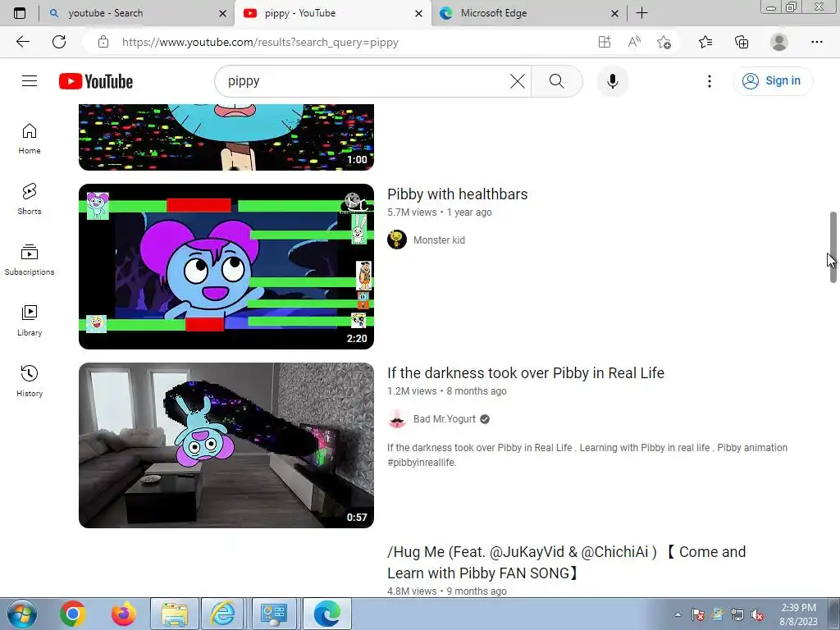This screenshot has width=840, height=630.
Task: Open YouTube settings three-dot menu
Action: tap(710, 81)
